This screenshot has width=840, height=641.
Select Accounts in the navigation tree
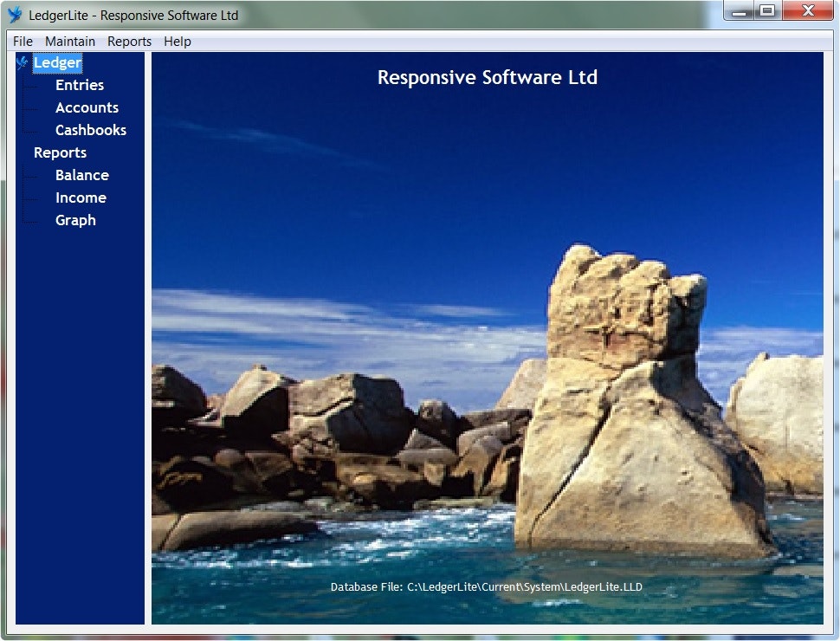coord(87,107)
